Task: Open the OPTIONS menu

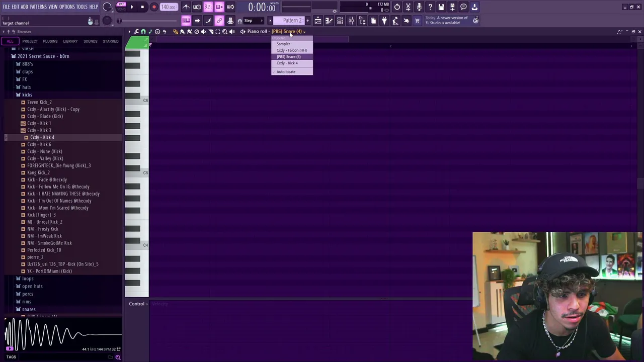Action: (67, 7)
